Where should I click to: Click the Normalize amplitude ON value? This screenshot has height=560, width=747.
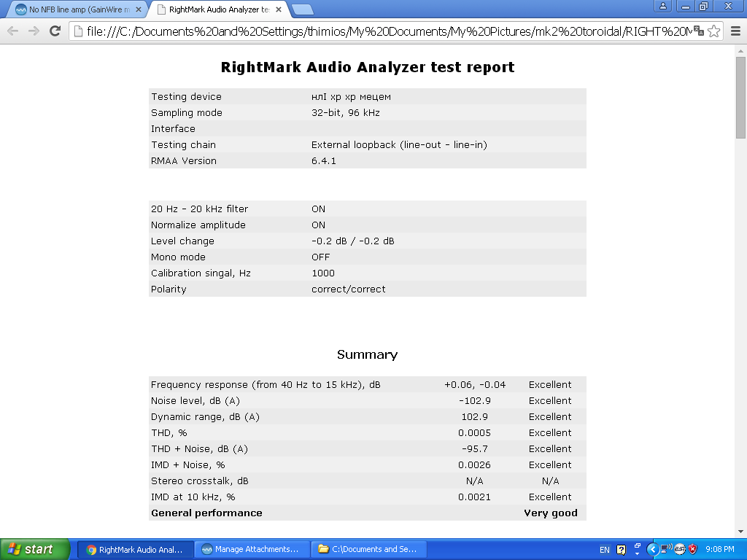click(318, 225)
